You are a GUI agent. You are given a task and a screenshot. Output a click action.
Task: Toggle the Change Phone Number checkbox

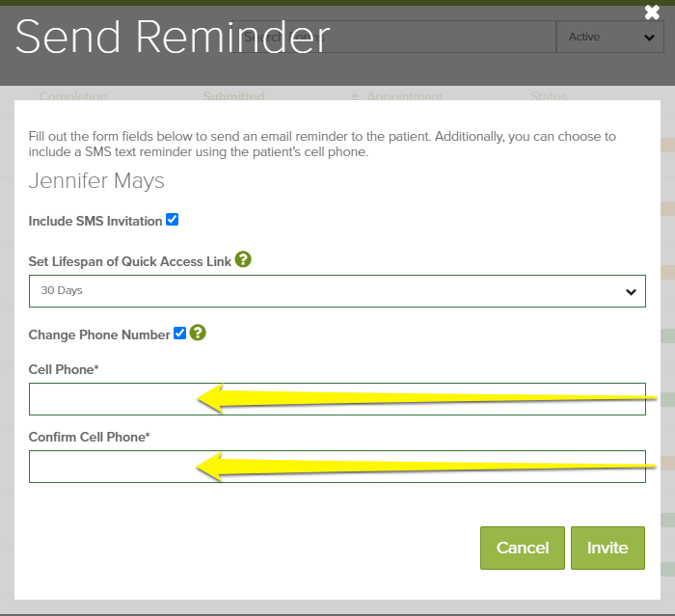pyautogui.click(x=179, y=334)
